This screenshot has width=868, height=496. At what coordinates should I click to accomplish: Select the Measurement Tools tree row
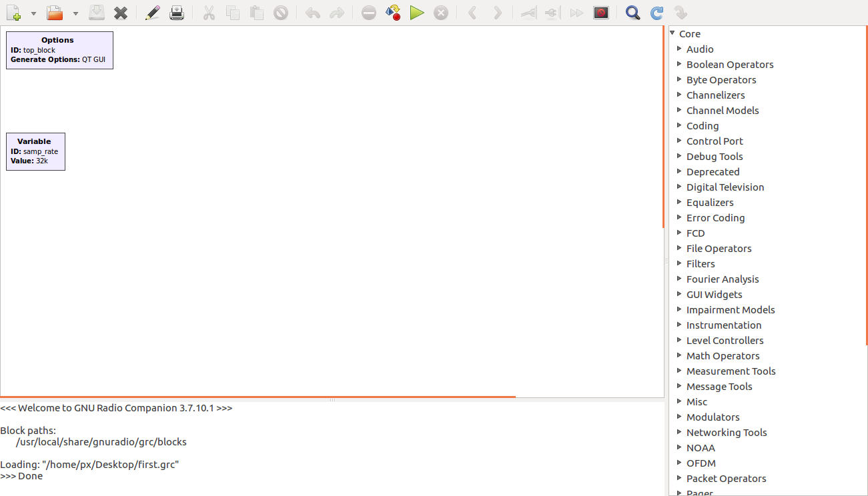click(x=767, y=371)
